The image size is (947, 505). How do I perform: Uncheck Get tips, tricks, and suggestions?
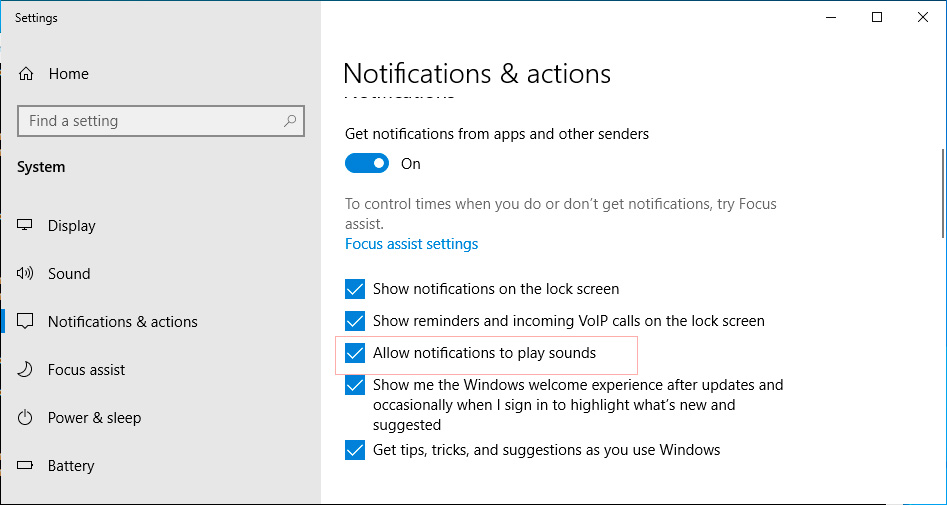tap(355, 449)
